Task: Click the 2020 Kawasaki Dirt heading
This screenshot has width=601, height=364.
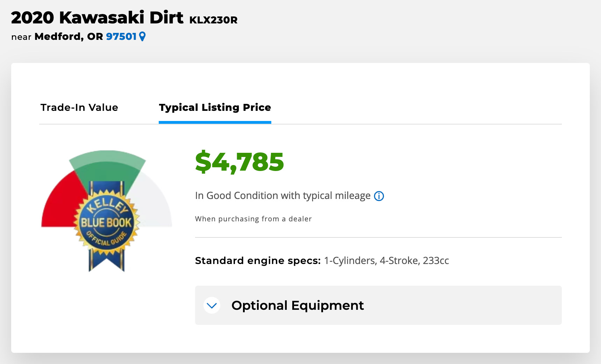Action: point(97,17)
